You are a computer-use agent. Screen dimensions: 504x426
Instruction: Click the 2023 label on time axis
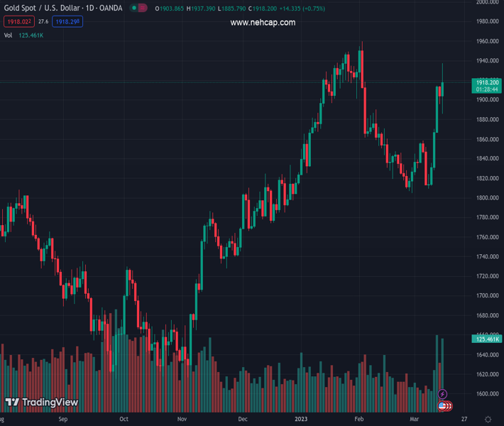pyautogui.click(x=301, y=420)
